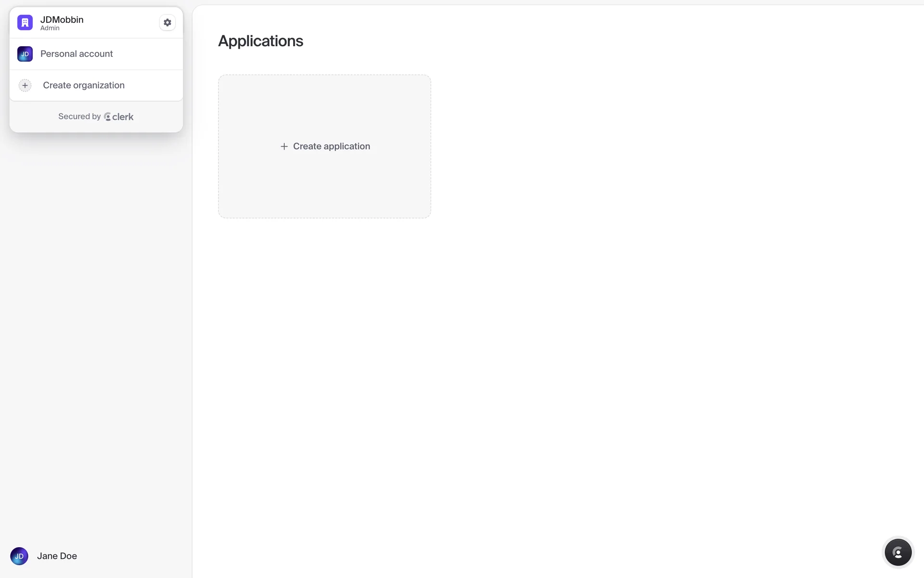Switch to Personal account
The image size is (924, 578).
coord(77,54)
